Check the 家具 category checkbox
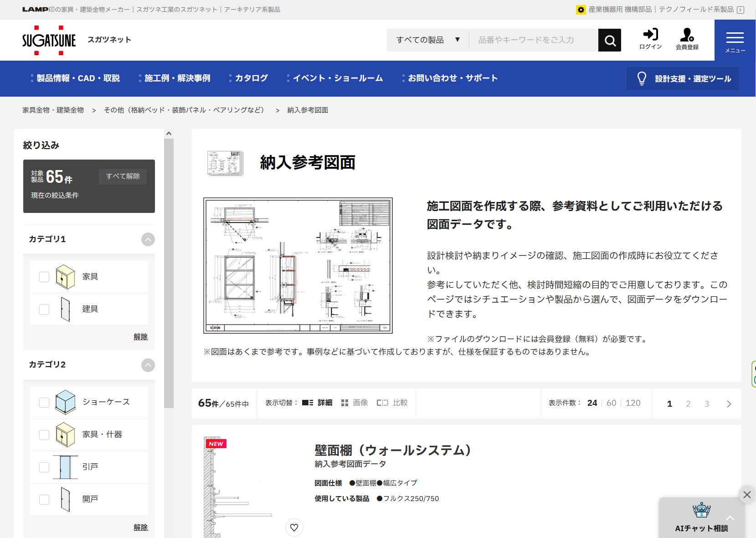756x538 pixels. [44, 277]
